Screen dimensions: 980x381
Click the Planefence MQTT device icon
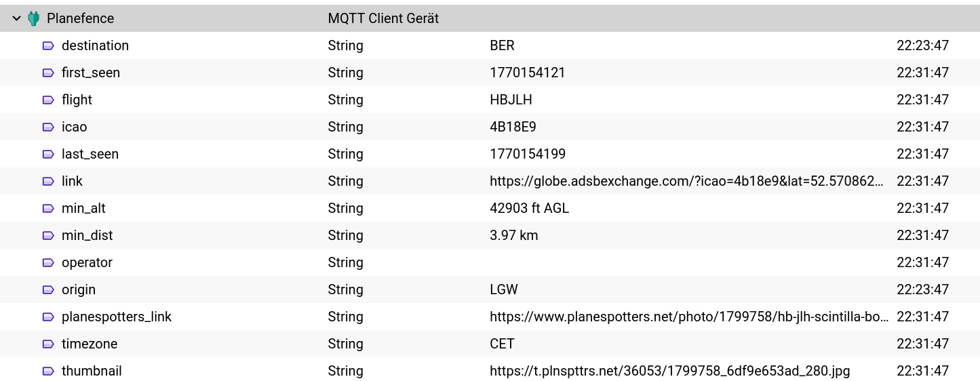click(33, 18)
